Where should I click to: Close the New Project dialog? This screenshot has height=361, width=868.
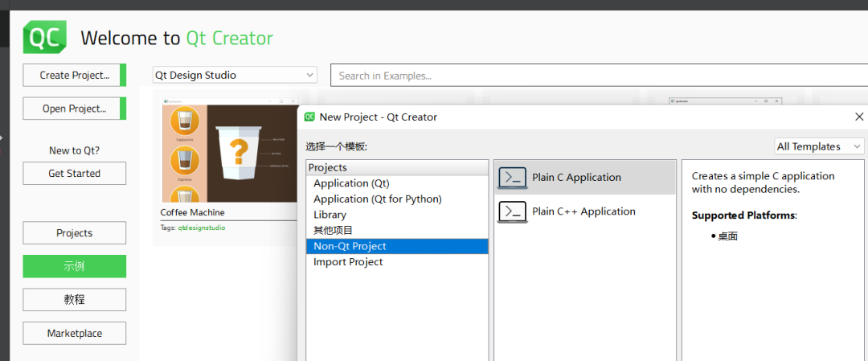[859, 117]
